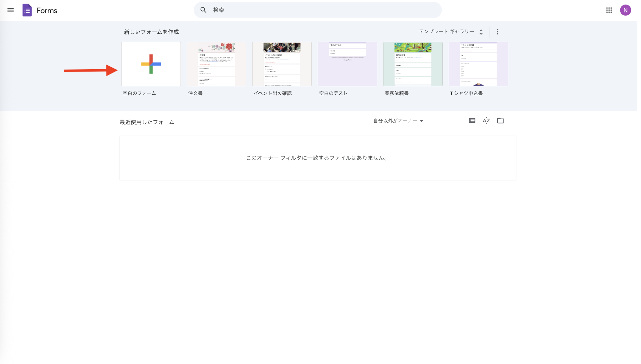641x364 pixels.
Task: Switch to list view of recent forms
Action: (x=472, y=121)
